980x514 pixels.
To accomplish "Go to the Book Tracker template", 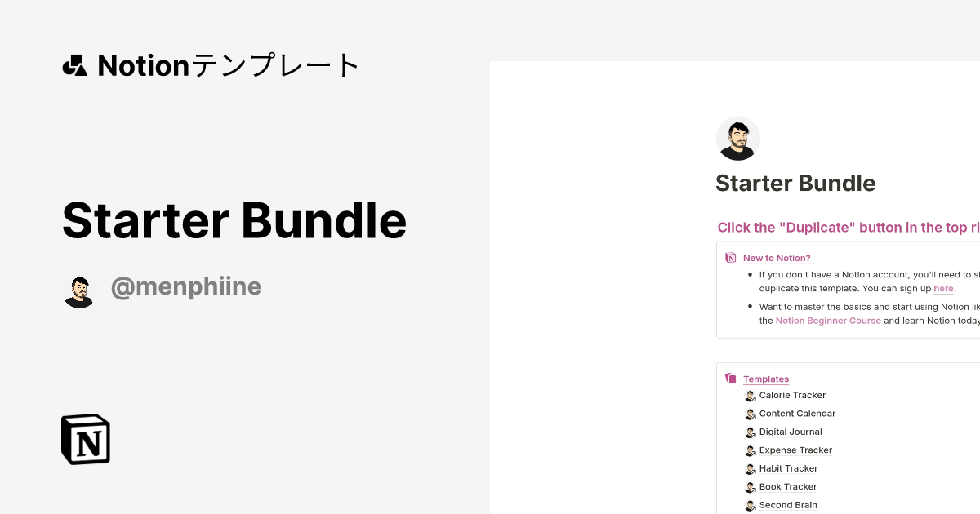I will pos(787,487).
